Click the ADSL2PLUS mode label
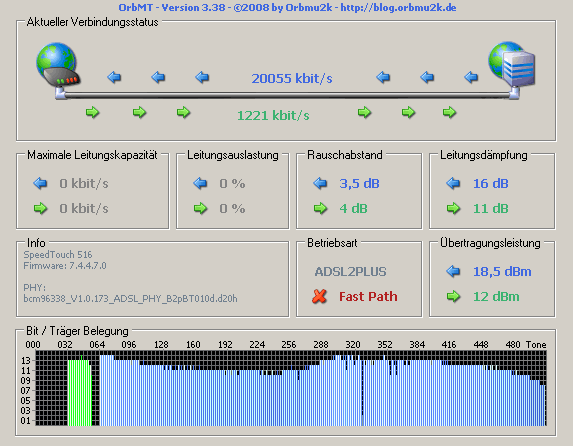 [350, 272]
